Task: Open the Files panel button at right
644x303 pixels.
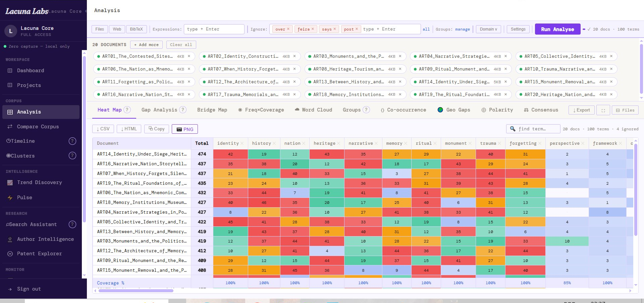Action: point(625,110)
